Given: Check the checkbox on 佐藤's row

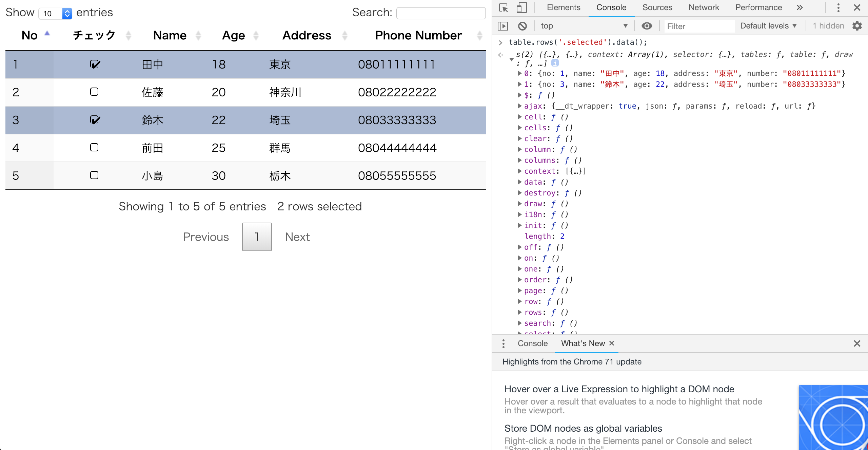Looking at the screenshot, I should pos(95,92).
